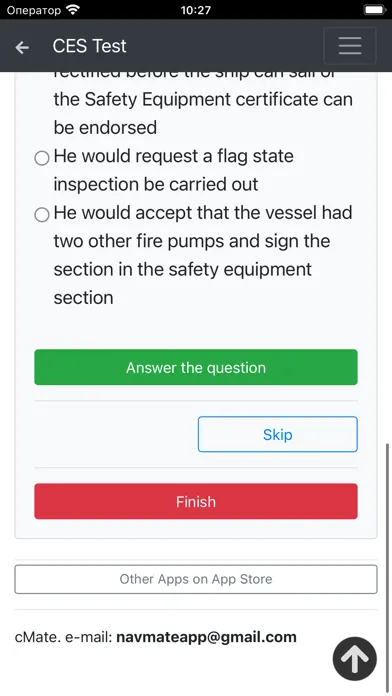Image resolution: width=392 pixels, height=696 pixels.
Task: Go back using the left arrow
Action: (22, 47)
